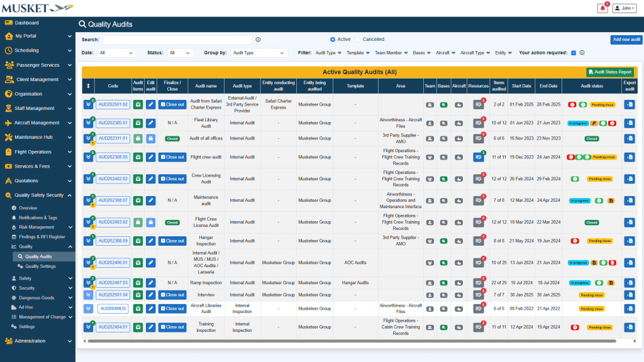Viewport: 644px width, 362px height.
Task: Open the Group by dropdown
Action: (x=259, y=53)
